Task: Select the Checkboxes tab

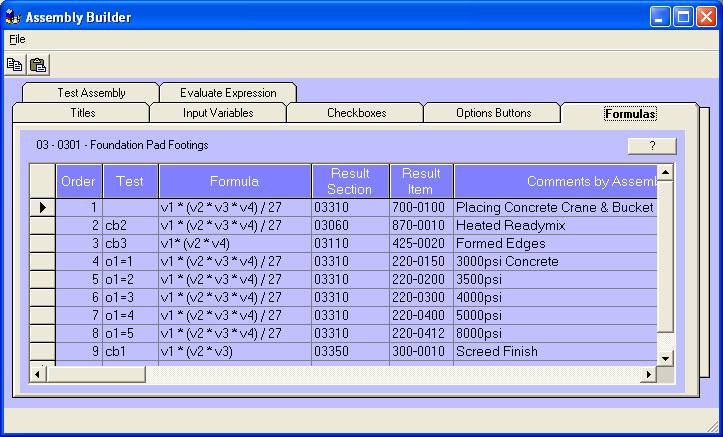Action: click(x=356, y=113)
